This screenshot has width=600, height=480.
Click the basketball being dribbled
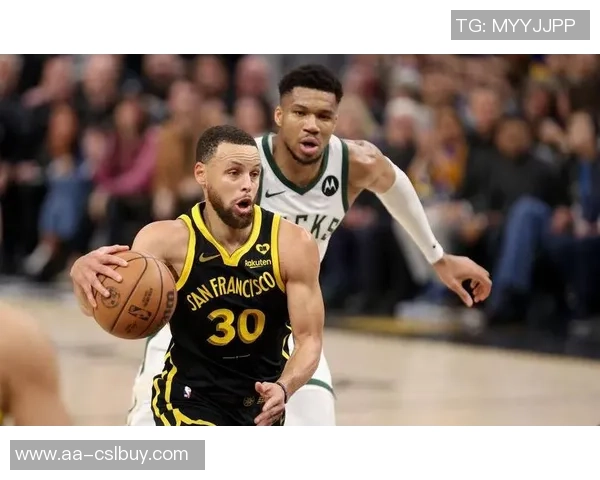(134, 294)
